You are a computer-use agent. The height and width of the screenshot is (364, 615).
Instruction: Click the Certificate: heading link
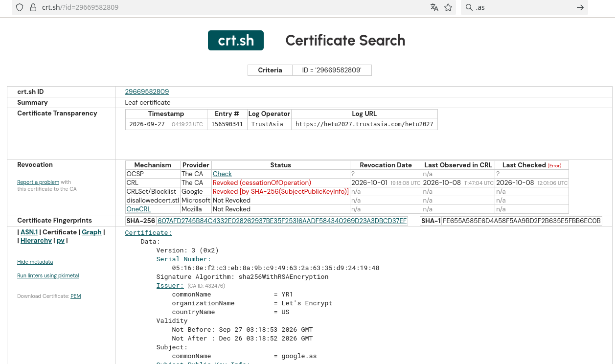click(x=149, y=233)
